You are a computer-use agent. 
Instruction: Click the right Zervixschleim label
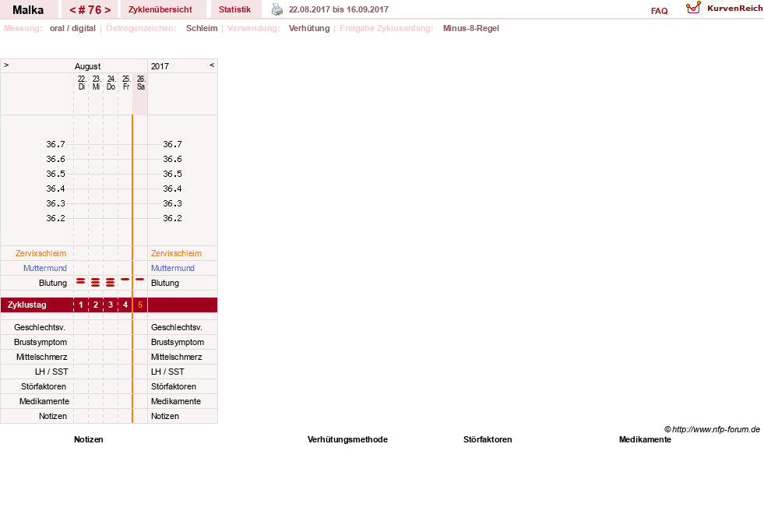176,253
